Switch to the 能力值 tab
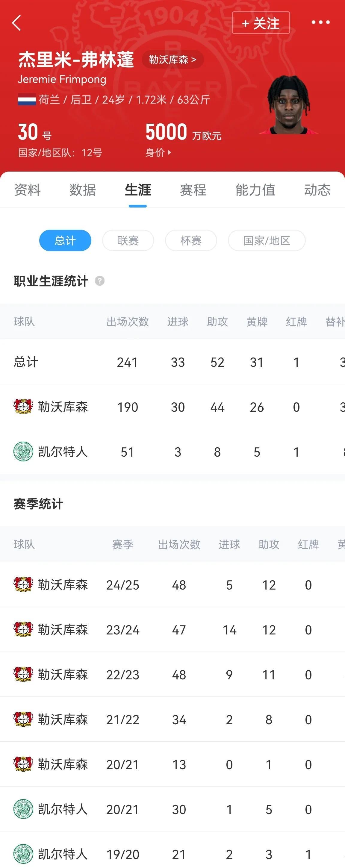 [x=255, y=190]
